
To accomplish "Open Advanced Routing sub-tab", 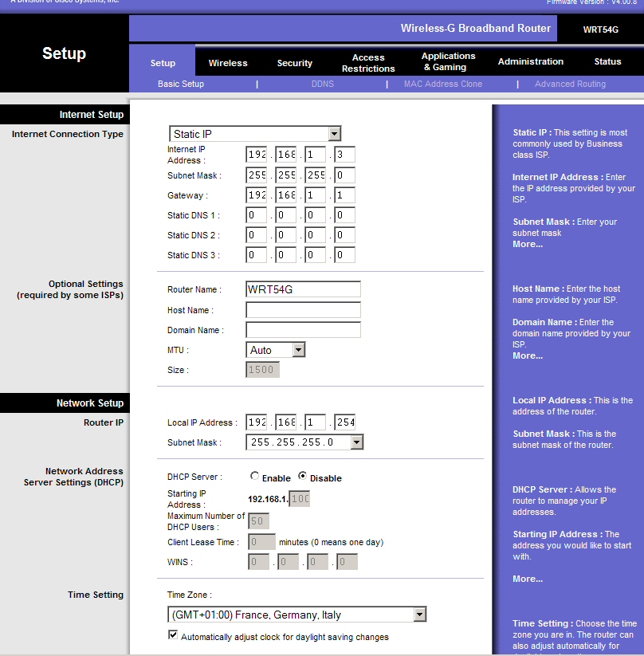I will [x=570, y=84].
